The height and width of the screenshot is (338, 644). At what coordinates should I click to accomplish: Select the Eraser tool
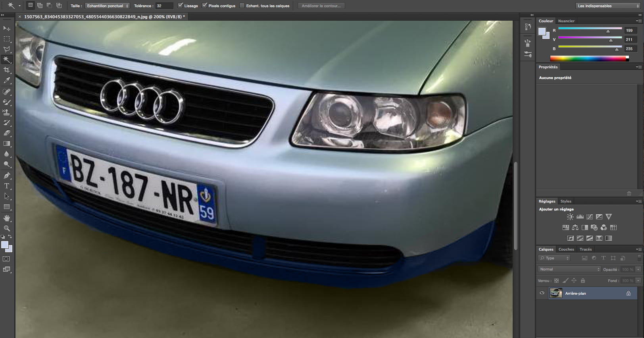pyautogui.click(x=7, y=133)
